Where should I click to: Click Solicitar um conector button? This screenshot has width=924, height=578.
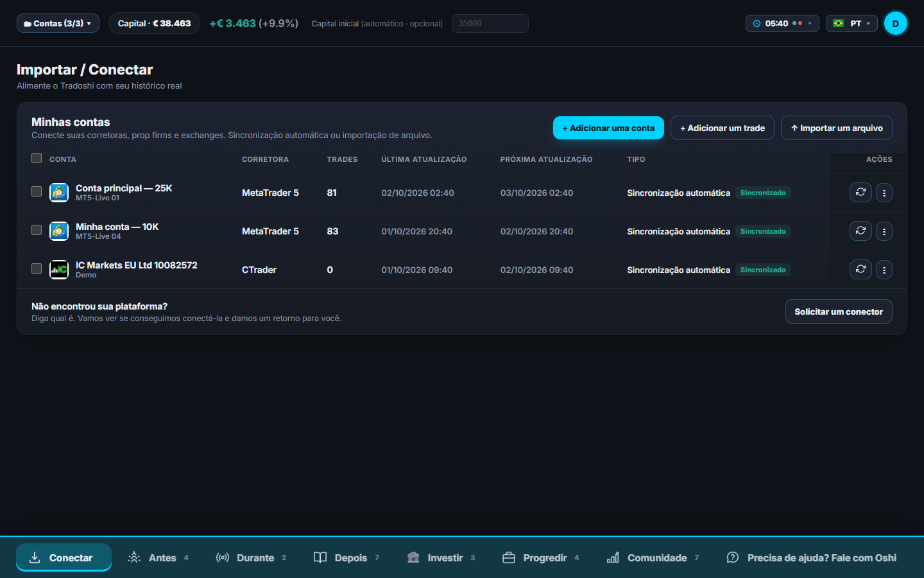click(x=839, y=311)
